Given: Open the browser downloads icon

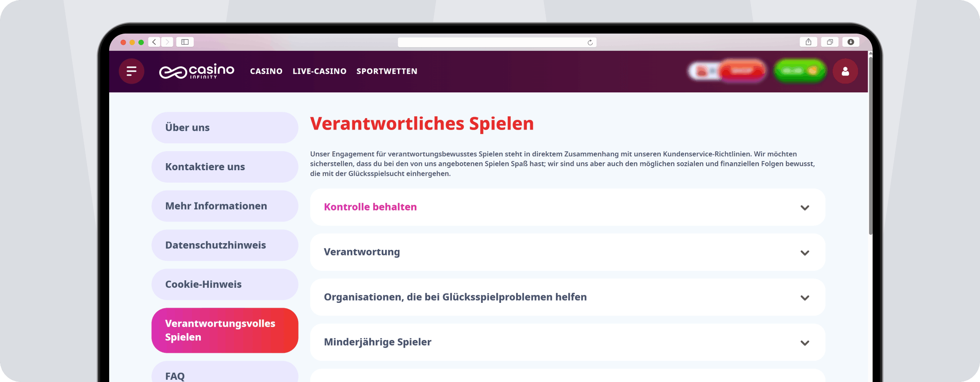Looking at the screenshot, I should [x=851, y=42].
